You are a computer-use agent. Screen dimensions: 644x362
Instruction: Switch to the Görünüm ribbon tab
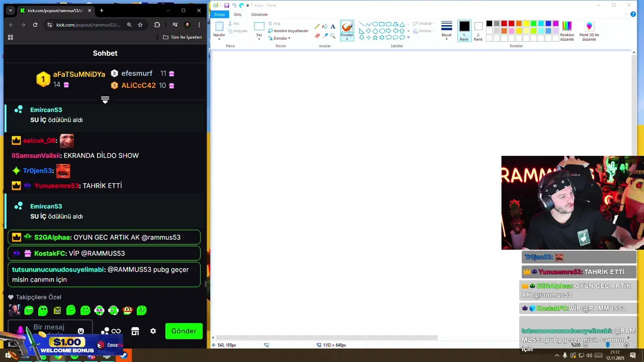click(x=260, y=15)
